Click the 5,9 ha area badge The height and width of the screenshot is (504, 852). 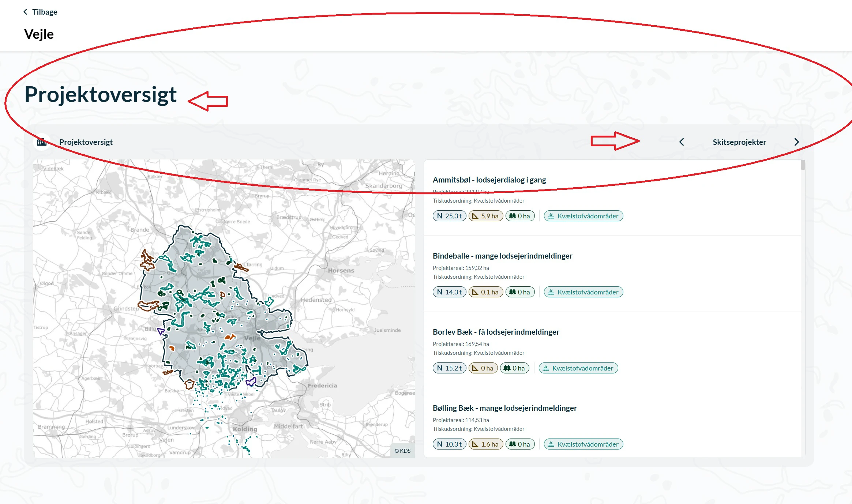[x=485, y=216]
